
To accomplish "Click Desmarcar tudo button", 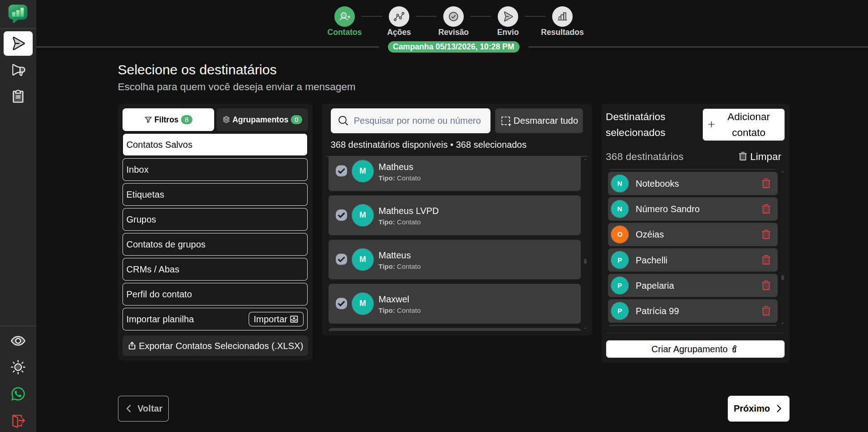I will tap(539, 121).
